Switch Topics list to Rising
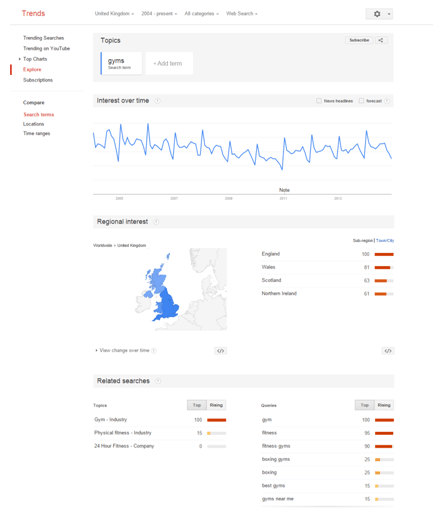Viewport: 433px width, 513px height. click(x=216, y=405)
